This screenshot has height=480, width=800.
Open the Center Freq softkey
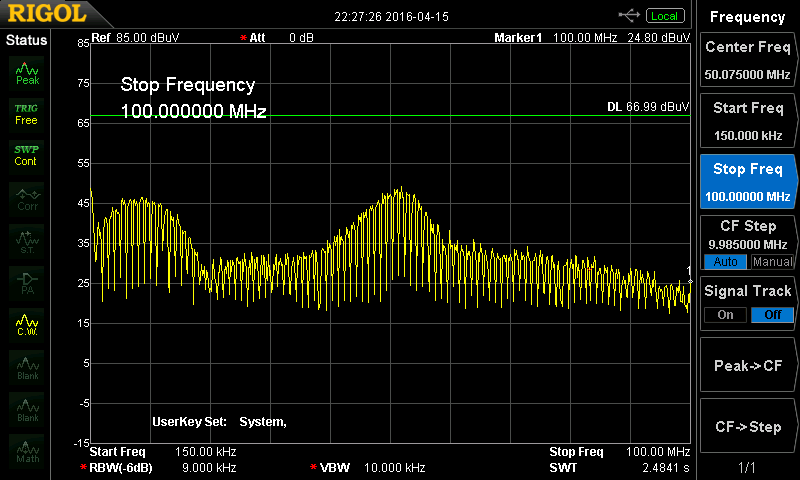(748, 60)
